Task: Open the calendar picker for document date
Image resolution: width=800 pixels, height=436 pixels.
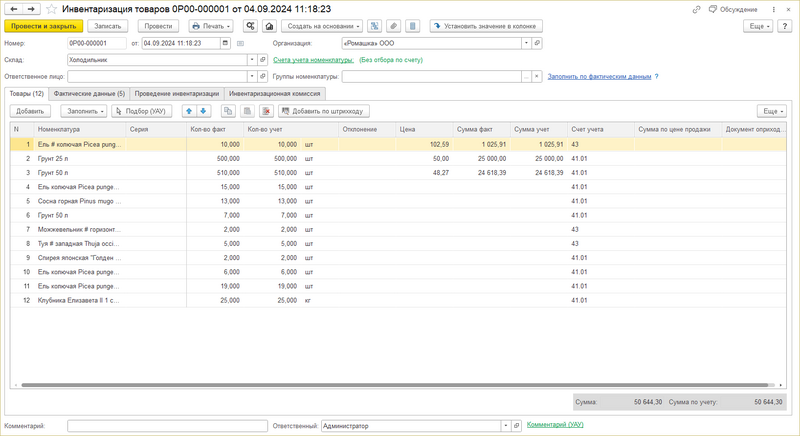Action: pyautogui.click(x=227, y=44)
